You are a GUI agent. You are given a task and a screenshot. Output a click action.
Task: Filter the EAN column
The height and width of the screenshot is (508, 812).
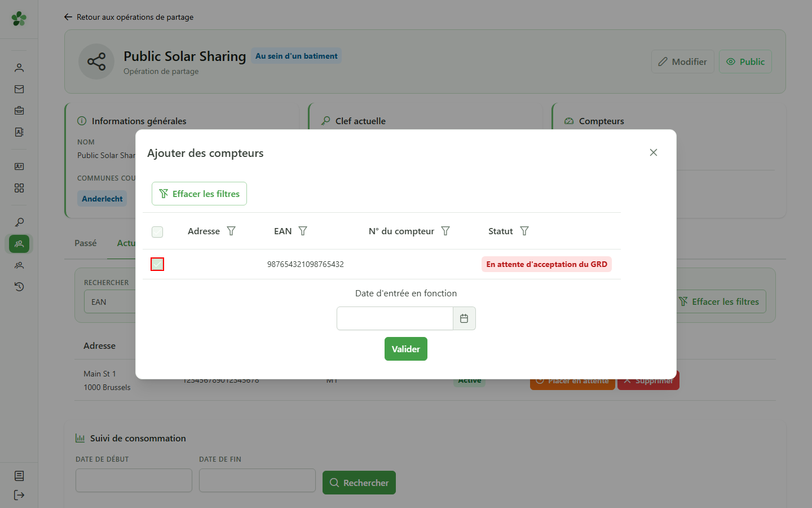[303, 231]
